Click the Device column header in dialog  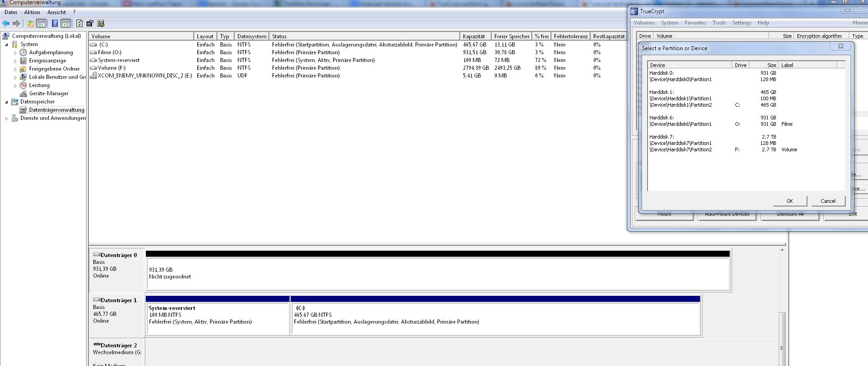click(690, 65)
